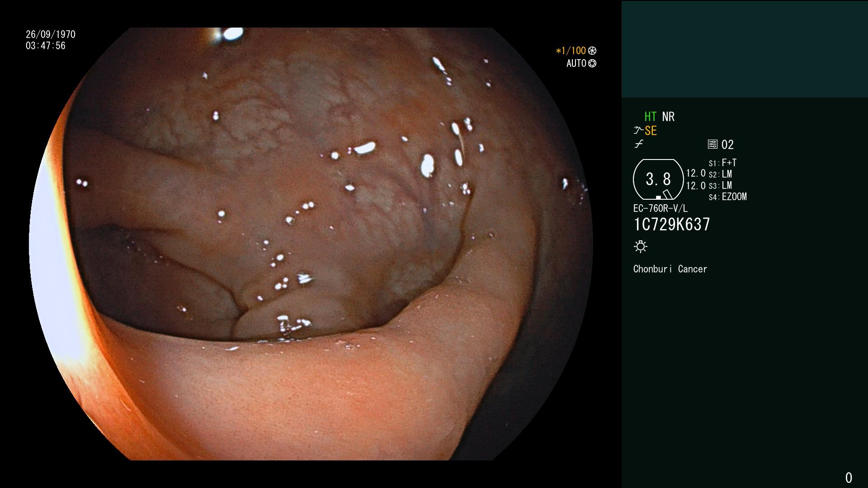The image size is (868, 488).
Task: Click the serial number 1C729K637
Action: click(x=672, y=224)
